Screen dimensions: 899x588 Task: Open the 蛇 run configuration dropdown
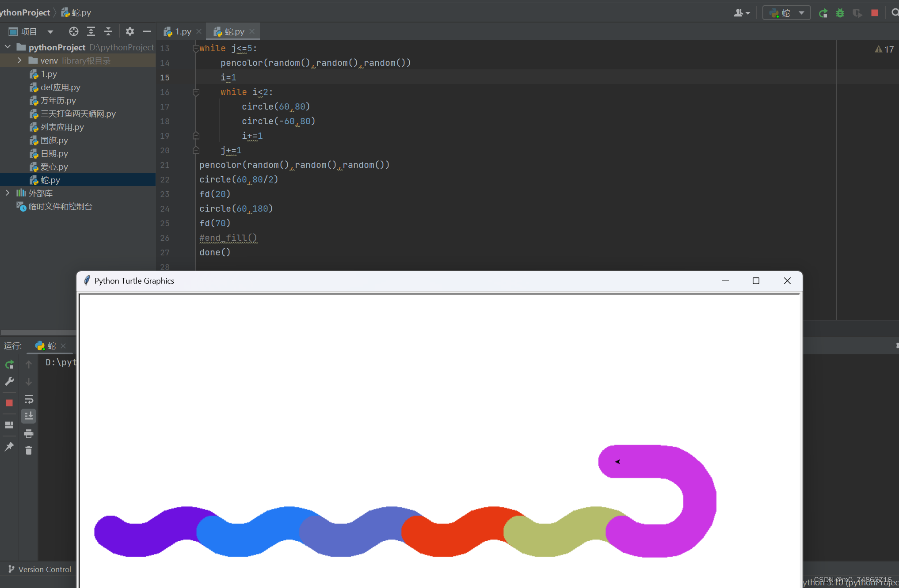[x=786, y=12]
